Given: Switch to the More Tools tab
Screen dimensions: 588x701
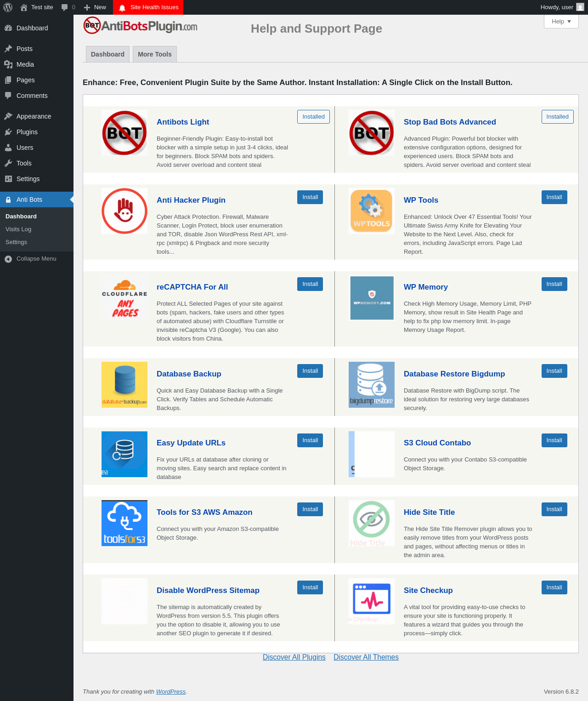Looking at the screenshot, I should [x=155, y=54].
